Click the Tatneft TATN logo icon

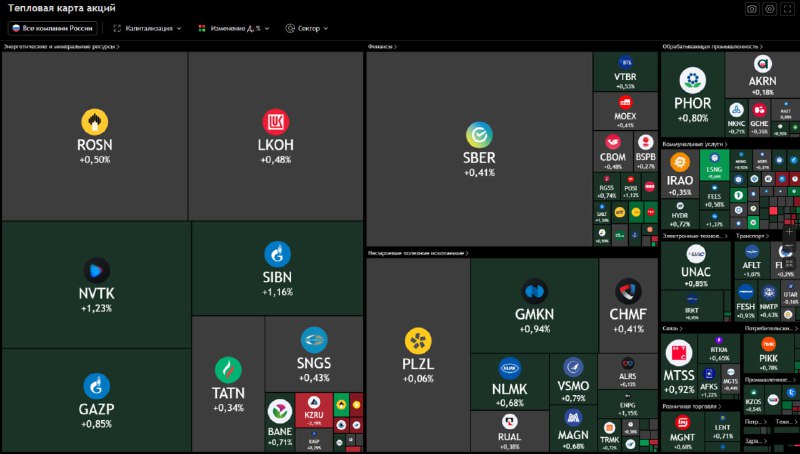pyautogui.click(x=228, y=370)
